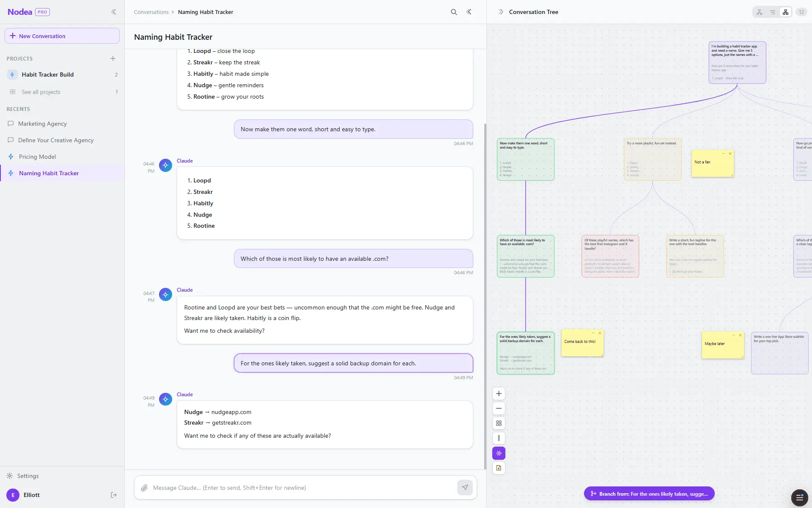812x508 pixels.
Task: Select the 'Write a short, fun tagline' node
Action: coord(694,256)
